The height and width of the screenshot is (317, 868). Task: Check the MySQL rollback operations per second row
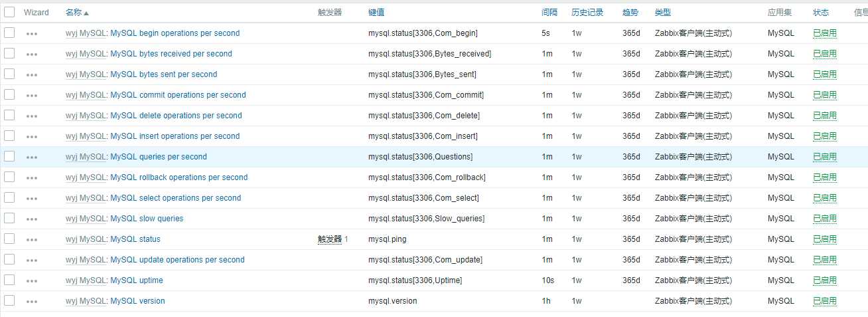point(9,177)
